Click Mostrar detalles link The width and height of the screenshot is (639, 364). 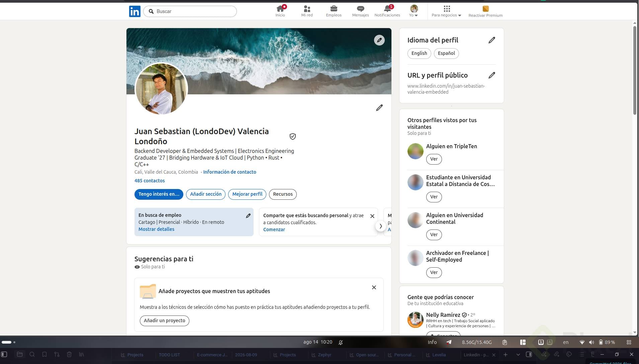pyautogui.click(x=156, y=229)
